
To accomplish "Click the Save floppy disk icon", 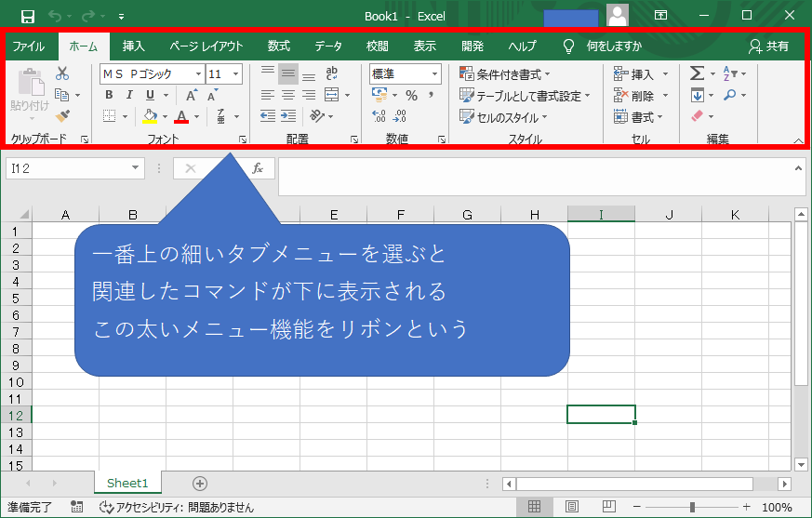I will point(27,16).
